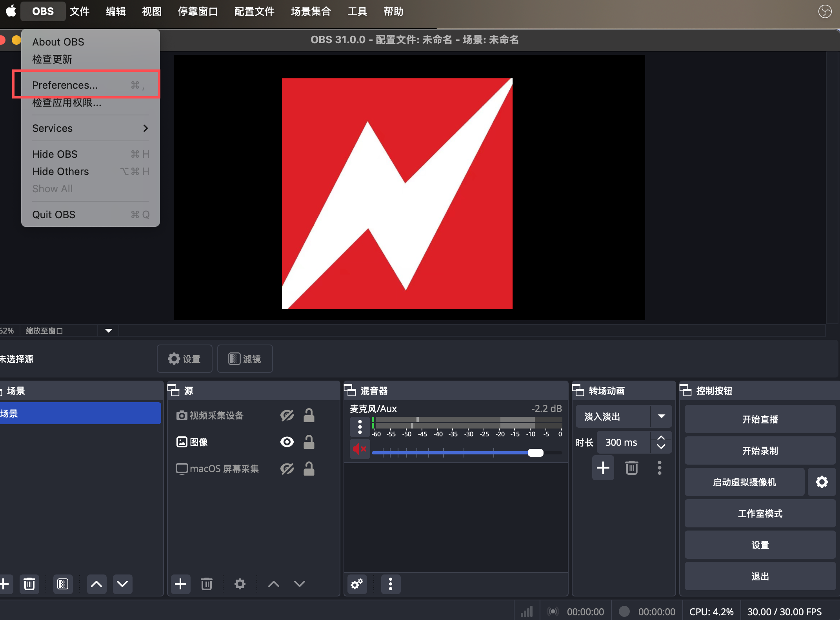Click 启动虚拟摄像机 button
This screenshot has width=840, height=620.
pos(744,482)
